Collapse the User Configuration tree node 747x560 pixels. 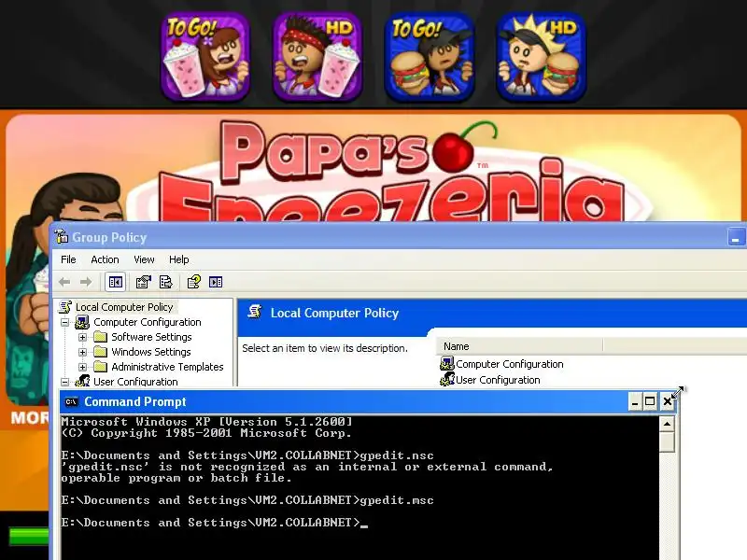[x=64, y=382]
